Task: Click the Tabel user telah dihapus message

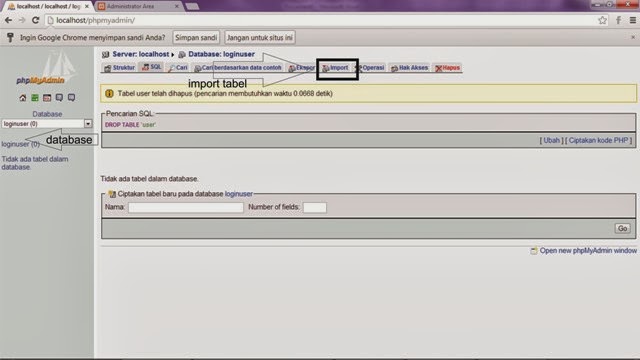Action: [225, 93]
